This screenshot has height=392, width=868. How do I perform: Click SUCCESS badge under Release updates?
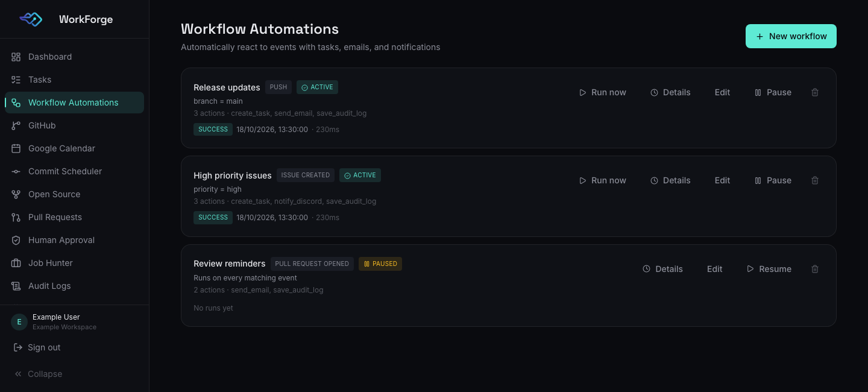(x=213, y=129)
